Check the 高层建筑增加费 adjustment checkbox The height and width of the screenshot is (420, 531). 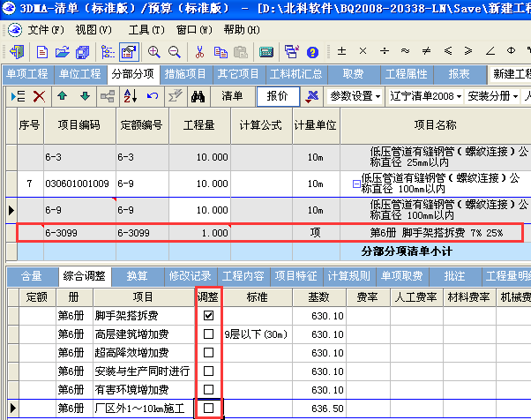tap(208, 334)
